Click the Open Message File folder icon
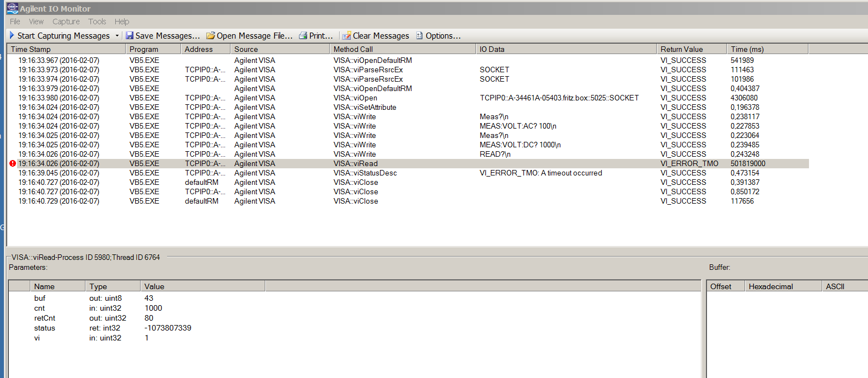Image resolution: width=868 pixels, height=378 pixels. click(211, 35)
